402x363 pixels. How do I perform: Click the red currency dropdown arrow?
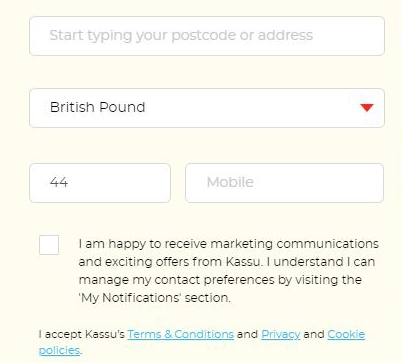[367, 107]
